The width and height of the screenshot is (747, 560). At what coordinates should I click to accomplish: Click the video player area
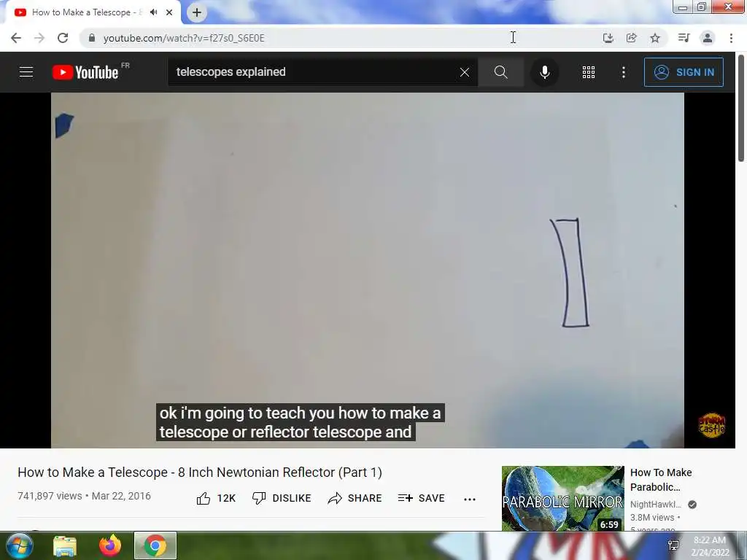tap(368, 270)
